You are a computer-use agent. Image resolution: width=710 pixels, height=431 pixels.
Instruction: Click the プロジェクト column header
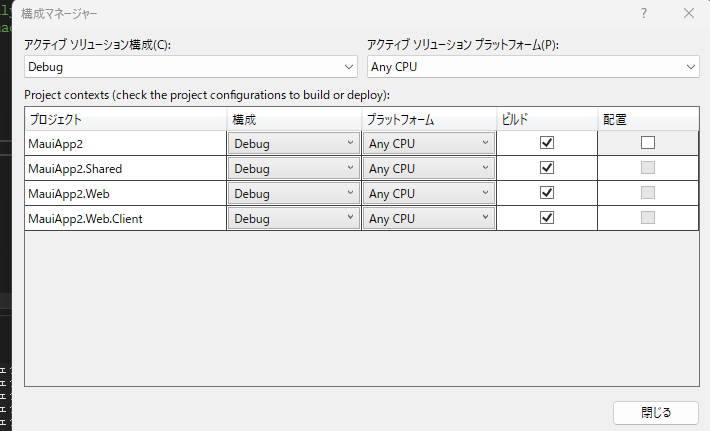point(126,119)
